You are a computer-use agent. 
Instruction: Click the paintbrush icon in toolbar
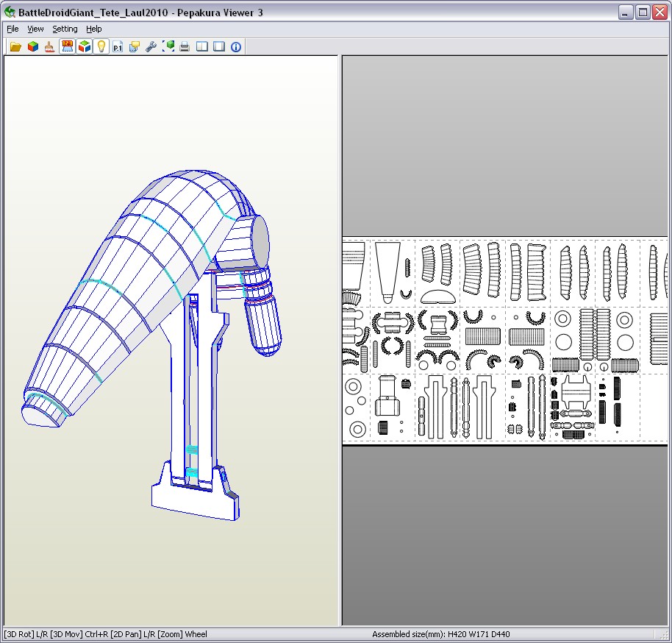click(49, 46)
